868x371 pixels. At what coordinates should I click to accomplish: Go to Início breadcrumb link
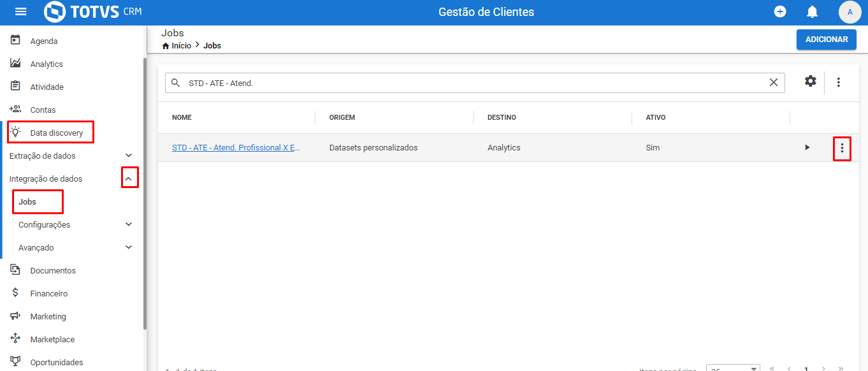[181, 46]
